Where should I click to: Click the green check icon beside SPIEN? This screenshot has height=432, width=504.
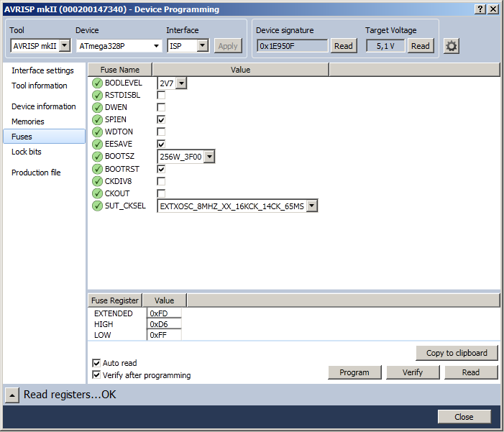coord(97,119)
